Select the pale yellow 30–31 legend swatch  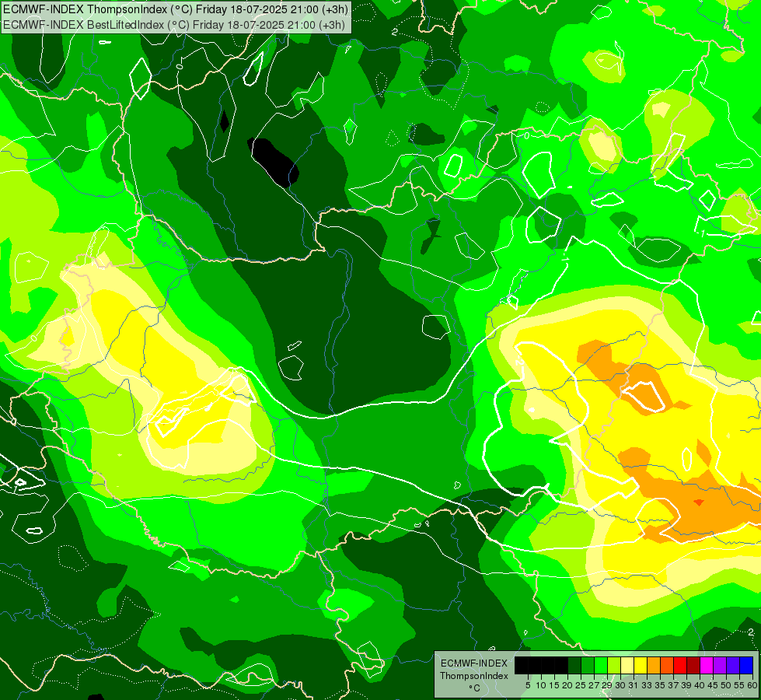(627, 665)
